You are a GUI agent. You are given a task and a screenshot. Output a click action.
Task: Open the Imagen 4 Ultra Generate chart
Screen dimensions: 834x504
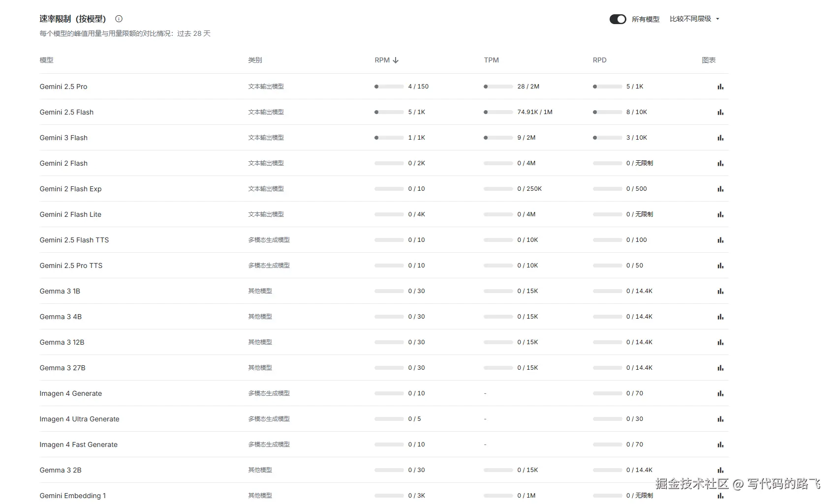pos(720,419)
